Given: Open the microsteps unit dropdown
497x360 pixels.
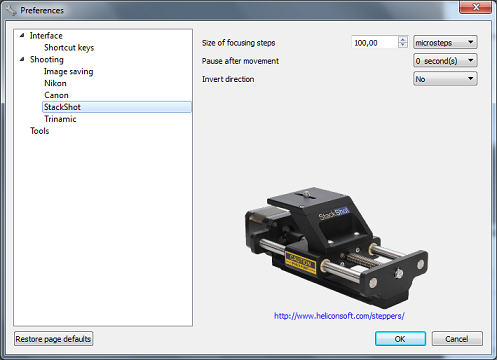Looking at the screenshot, I should point(445,42).
